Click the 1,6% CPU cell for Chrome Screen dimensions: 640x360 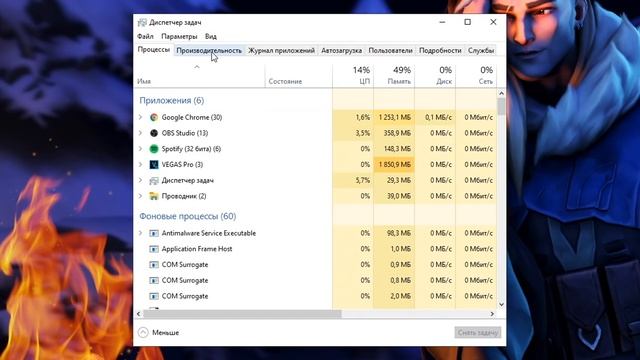tap(353, 118)
